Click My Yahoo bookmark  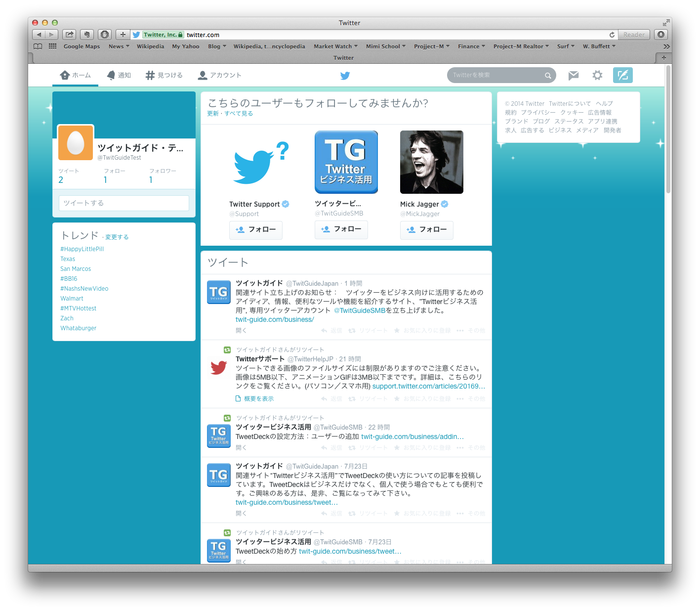tap(186, 46)
